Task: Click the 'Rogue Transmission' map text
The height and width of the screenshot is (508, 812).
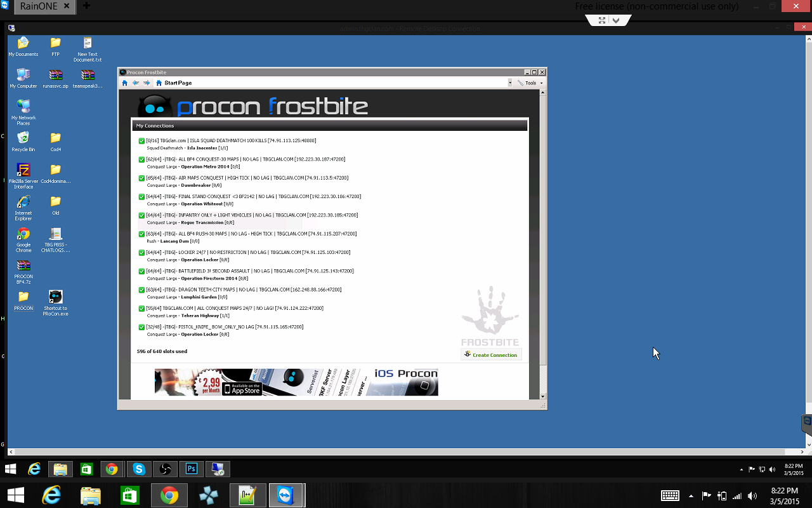Action: click(202, 222)
